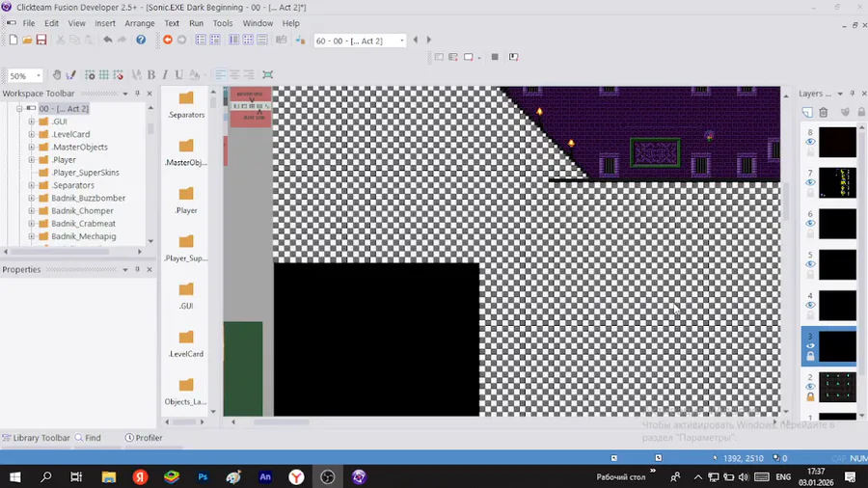The image size is (868, 488).
Task: Create a new application file
Action: 14,40
